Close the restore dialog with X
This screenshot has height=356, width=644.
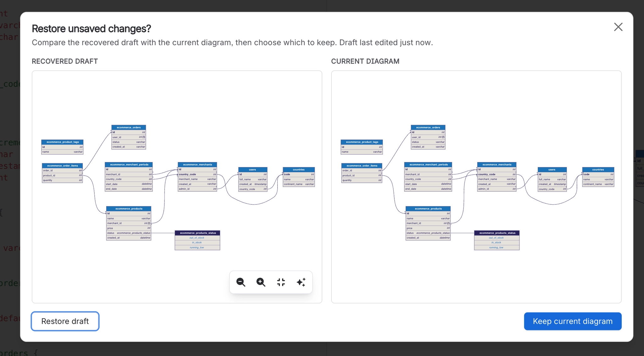tap(618, 27)
